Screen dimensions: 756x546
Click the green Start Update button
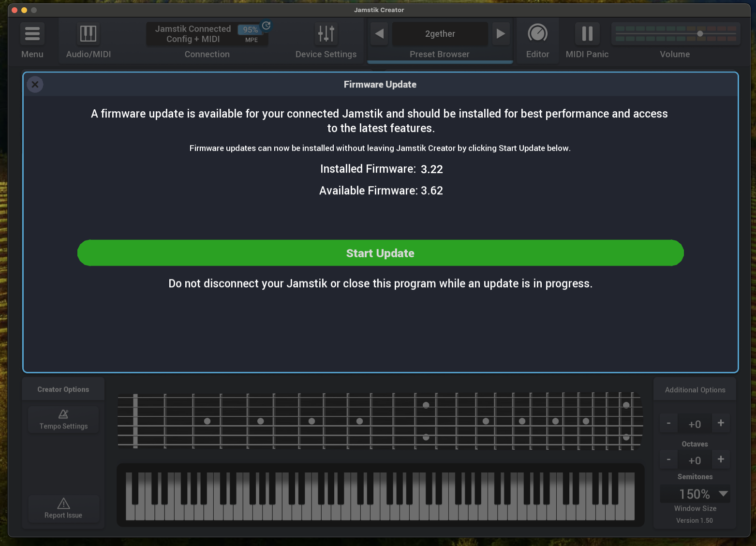click(380, 253)
